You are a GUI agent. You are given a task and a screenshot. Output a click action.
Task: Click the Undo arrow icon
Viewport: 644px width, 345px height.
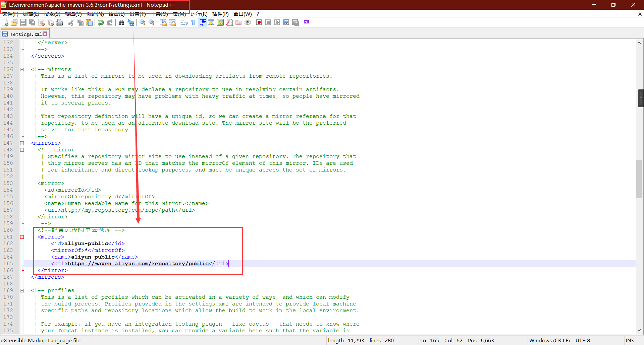pos(101,22)
